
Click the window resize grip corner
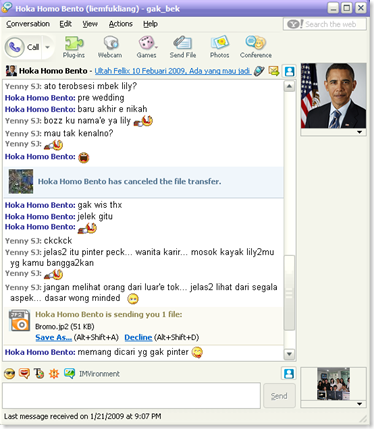coord(364,419)
